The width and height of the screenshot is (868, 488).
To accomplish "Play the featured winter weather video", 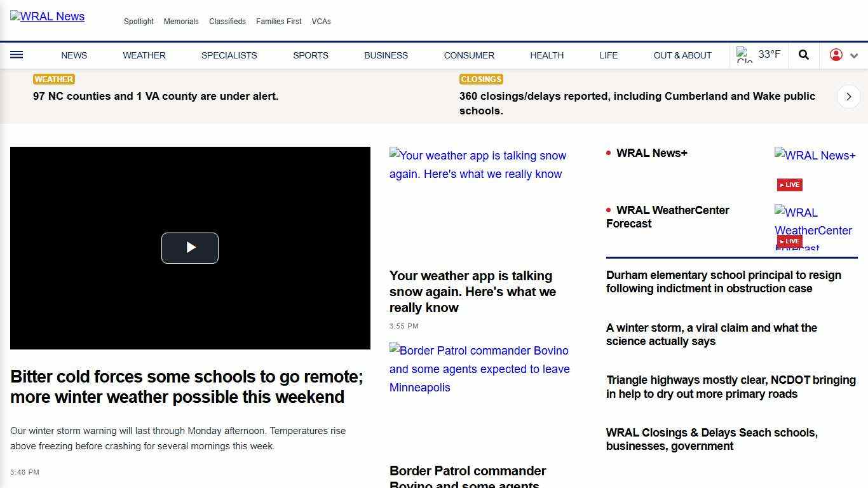I will click(189, 248).
